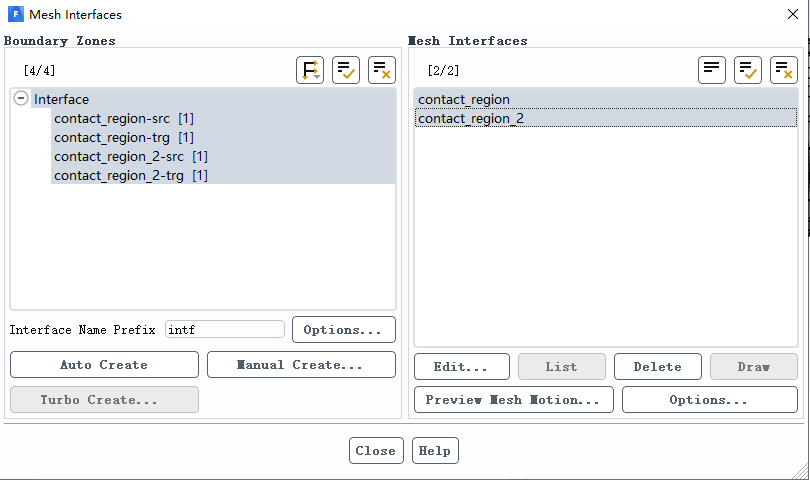Select the contact_region_2 mesh interface
This screenshot has width=810, height=480.
471,118
